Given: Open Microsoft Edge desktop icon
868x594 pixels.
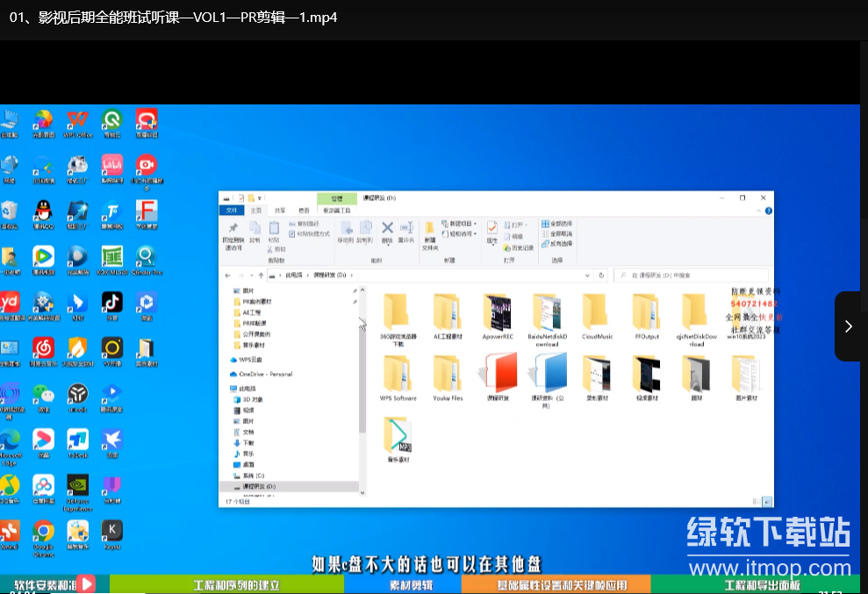Looking at the screenshot, I should pyautogui.click(x=10, y=447).
